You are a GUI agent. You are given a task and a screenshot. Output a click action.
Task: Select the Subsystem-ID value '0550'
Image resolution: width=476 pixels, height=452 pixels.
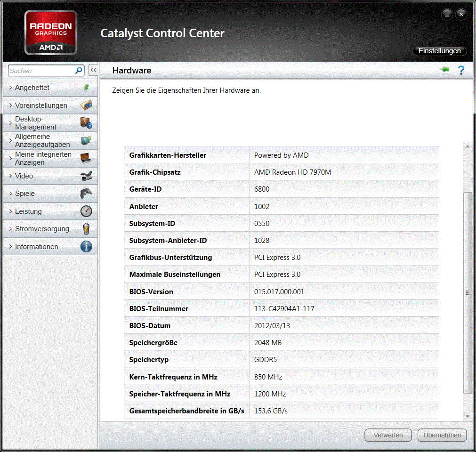click(x=262, y=224)
